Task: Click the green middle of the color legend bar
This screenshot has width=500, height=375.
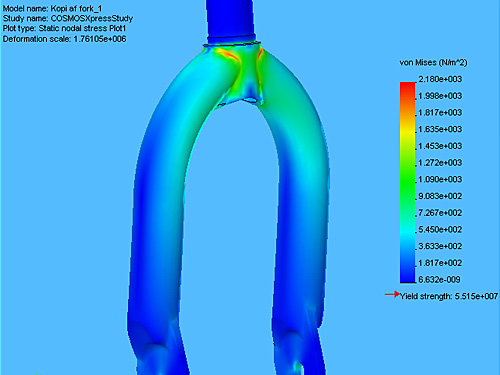Action: 407,182
